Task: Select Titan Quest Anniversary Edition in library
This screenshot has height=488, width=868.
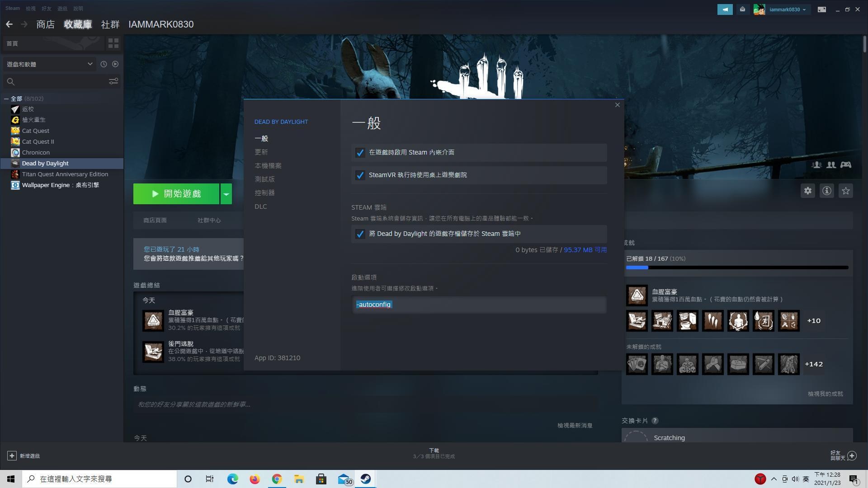Action: click(65, 174)
